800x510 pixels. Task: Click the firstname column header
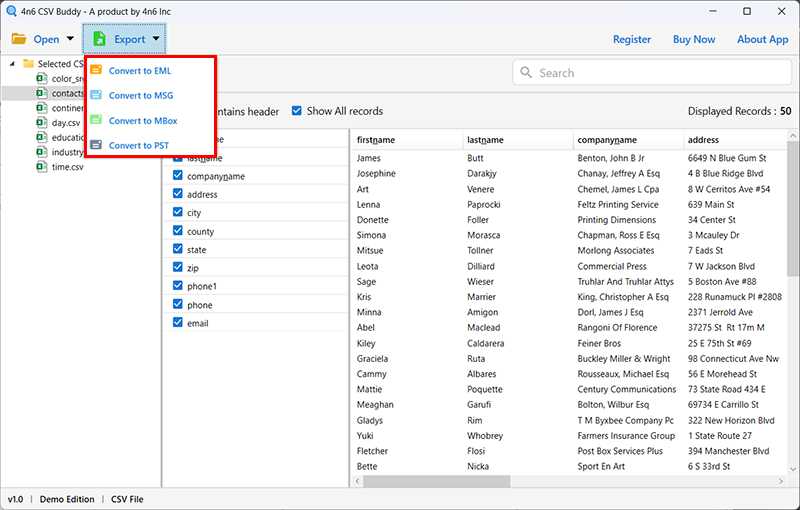pos(407,140)
